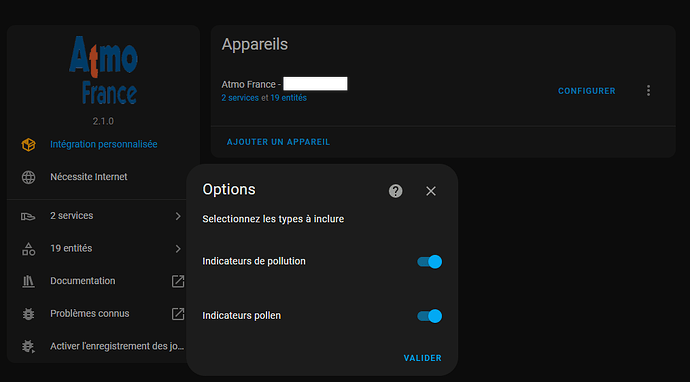Expand the 2 services chevron
The width and height of the screenshot is (690, 382).
(178, 216)
